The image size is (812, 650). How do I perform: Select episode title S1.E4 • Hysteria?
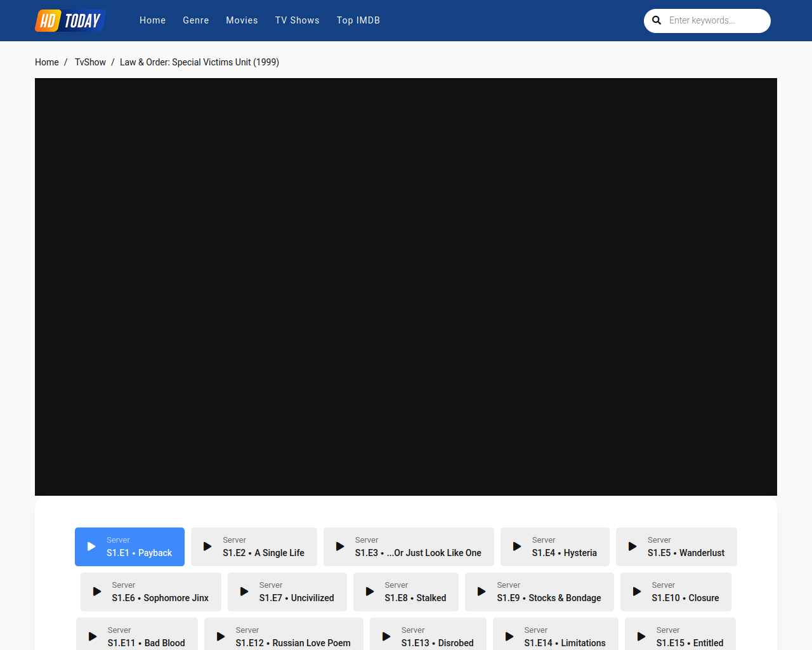tap(565, 553)
